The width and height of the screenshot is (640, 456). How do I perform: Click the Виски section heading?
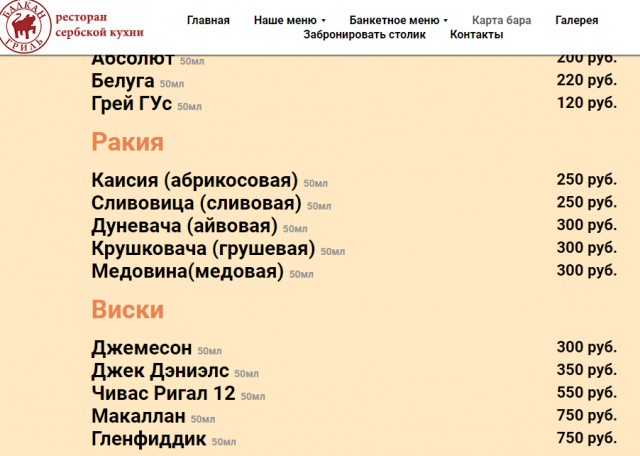(127, 309)
